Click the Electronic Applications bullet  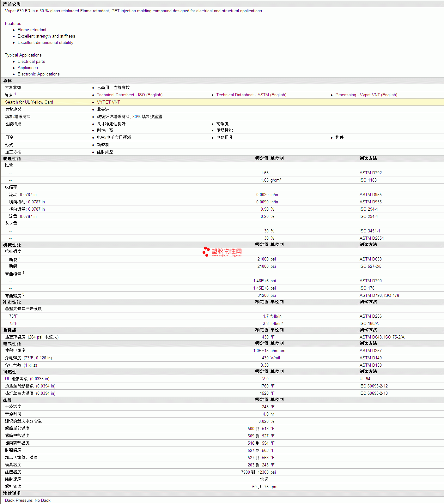pyautogui.click(x=39, y=74)
